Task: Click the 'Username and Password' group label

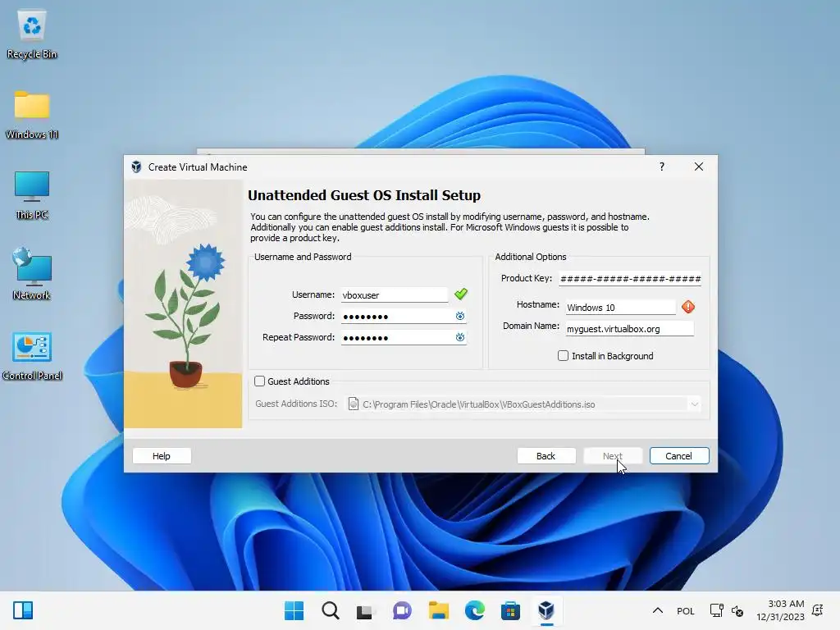Action: pyautogui.click(x=303, y=257)
